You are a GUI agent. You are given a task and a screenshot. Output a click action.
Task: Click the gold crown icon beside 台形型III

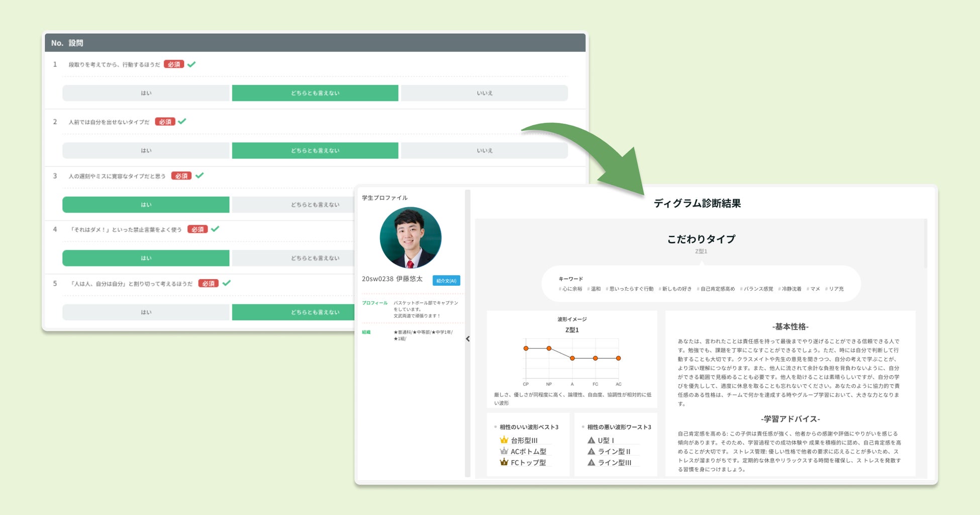pyautogui.click(x=504, y=440)
